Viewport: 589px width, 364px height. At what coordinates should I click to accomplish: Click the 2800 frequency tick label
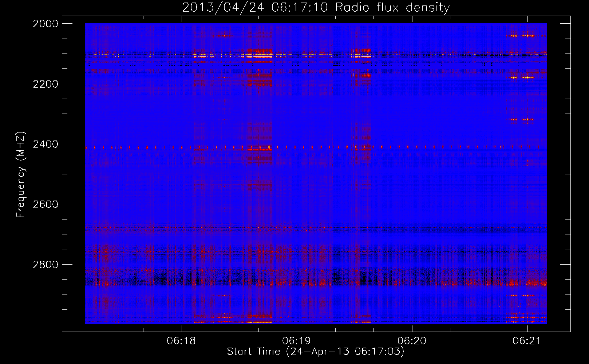46,265
